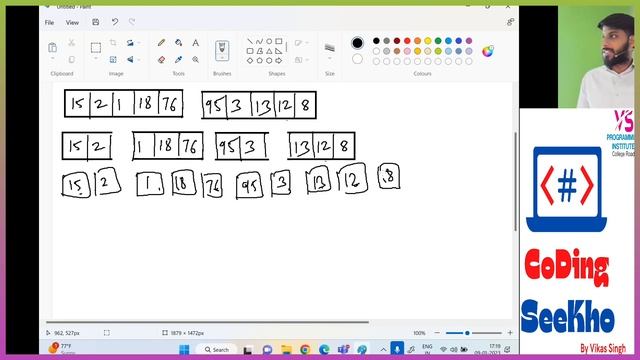Open Google Chrome from the taskbar
The width and height of the screenshot is (640, 360).
pos(305,350)
